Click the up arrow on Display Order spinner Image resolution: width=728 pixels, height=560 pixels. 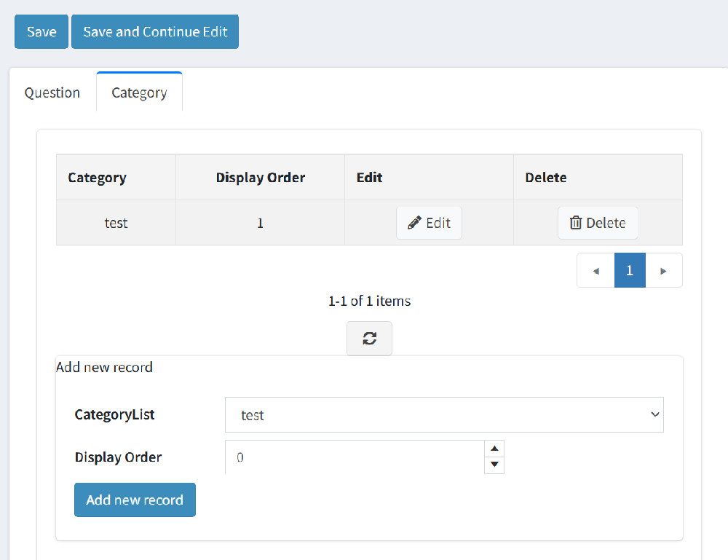(494, 448)
